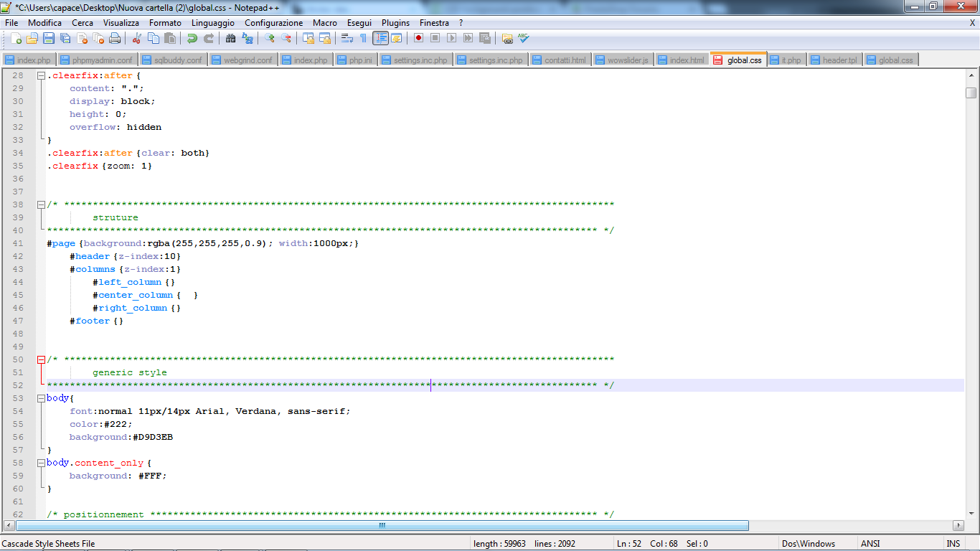This screenshot has height=551, width=980.
Task: Switch to the wowslider.js tab
Action: point(622,60)
